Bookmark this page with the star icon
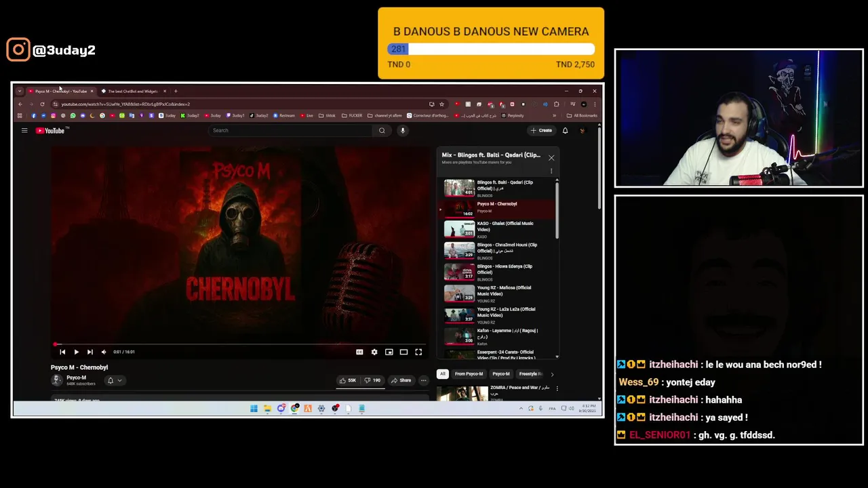This screenshot has width=868, height=488. point(441,104)
